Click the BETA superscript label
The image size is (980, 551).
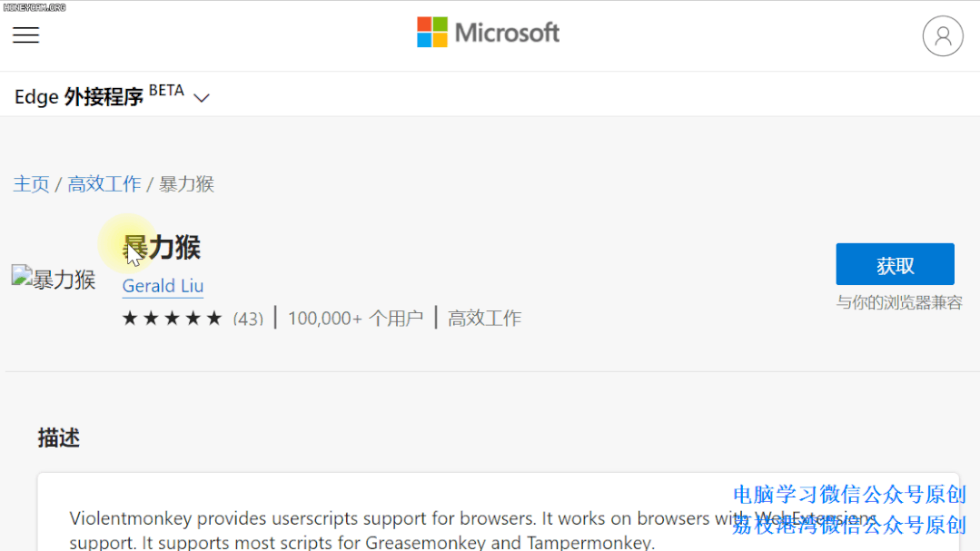coord(166,91)
